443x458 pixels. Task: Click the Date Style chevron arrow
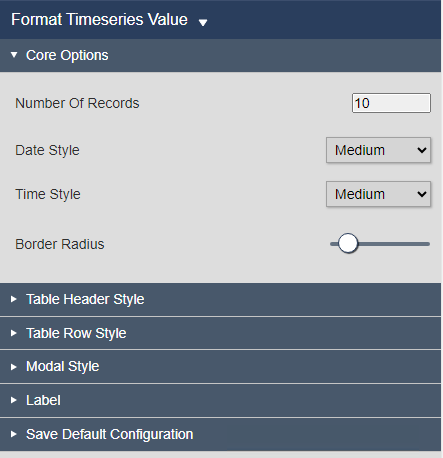[422, 150]
